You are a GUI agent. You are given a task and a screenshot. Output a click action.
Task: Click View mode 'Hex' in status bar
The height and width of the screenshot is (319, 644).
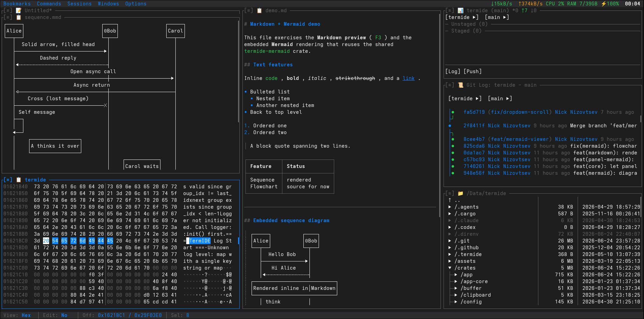pyautogui.click(x=26, y=315)
